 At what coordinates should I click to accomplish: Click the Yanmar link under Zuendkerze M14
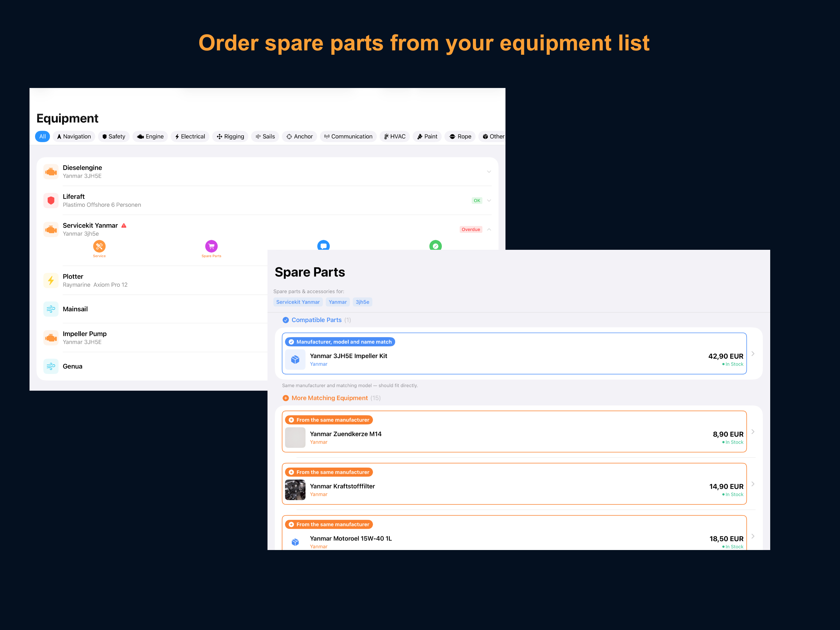tap(319, 442)
